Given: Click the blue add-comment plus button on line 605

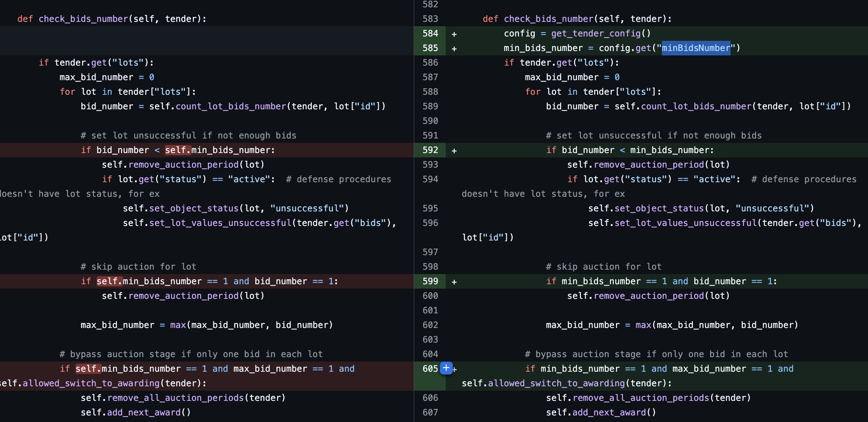Looking at the screenshot, I should coord(446,368).
